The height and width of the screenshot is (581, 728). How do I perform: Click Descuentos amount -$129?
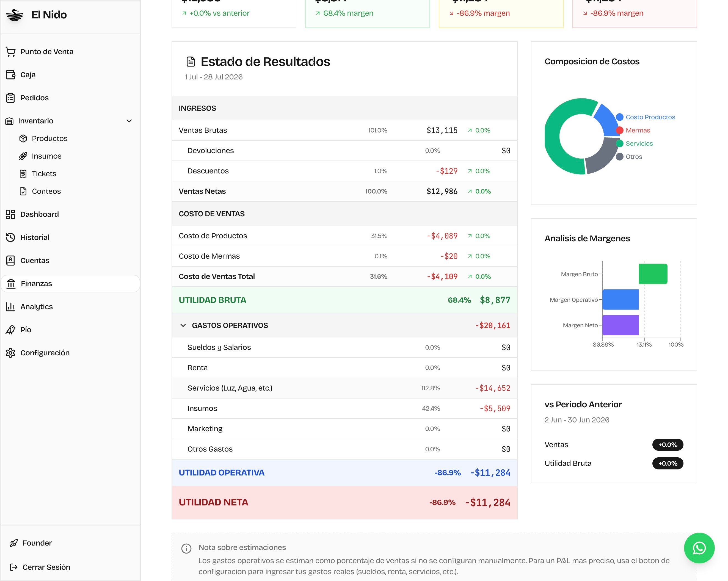tap(446, 171)
